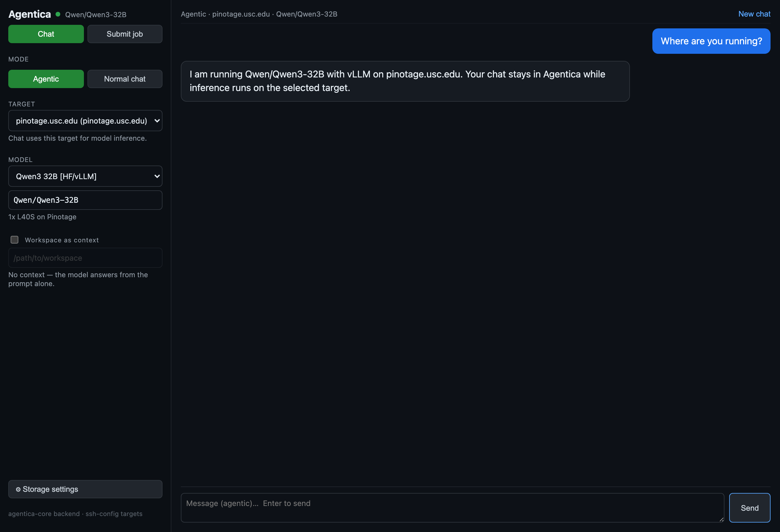Image resolution: width=780 pixels, height=532 pixels.
Task: Focus the Qwen/Qwen3-32B model ID field
Action: coord(85,200)
